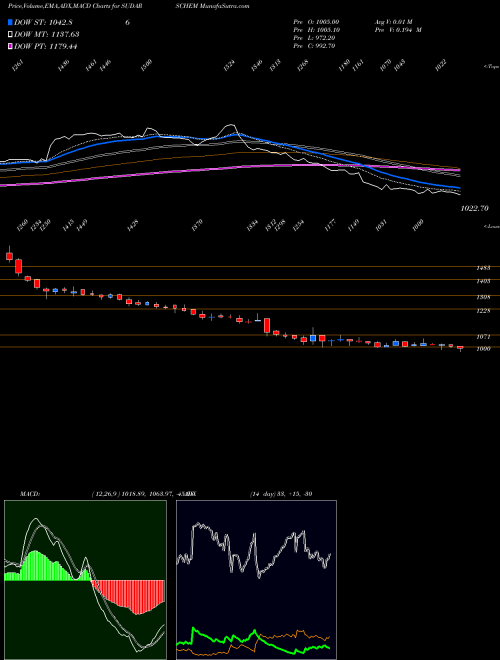Click the previous open value 'Pre O: 1005.00'
The width and height of the screenshot is (500, 660).
316,22
